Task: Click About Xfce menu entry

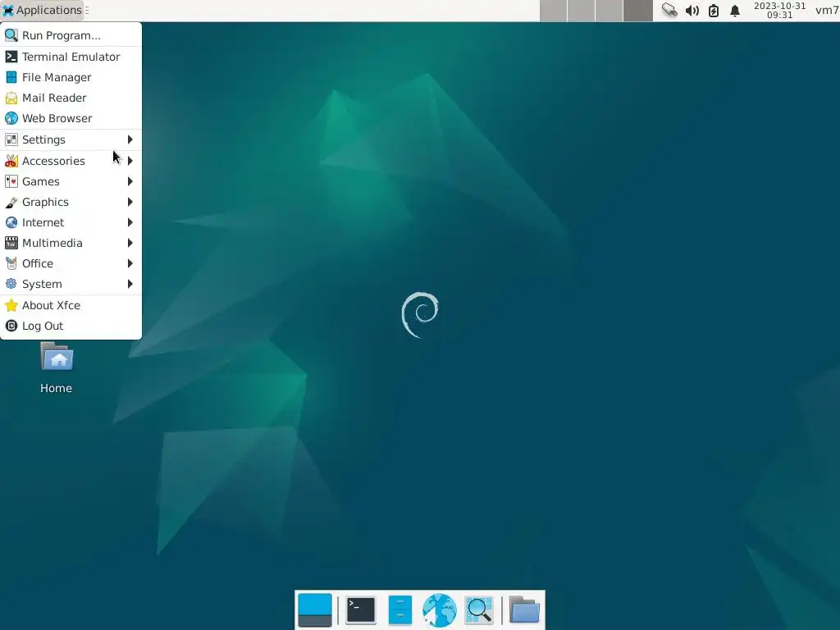Action: (71, 305)
